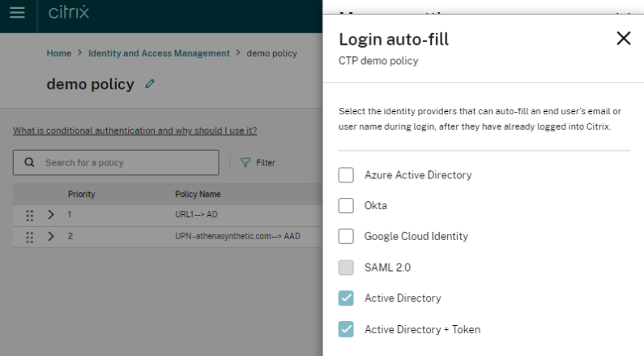644x356 pixels.
Task: Click pencil icon to rename demo policy
Action: (150, 84)
